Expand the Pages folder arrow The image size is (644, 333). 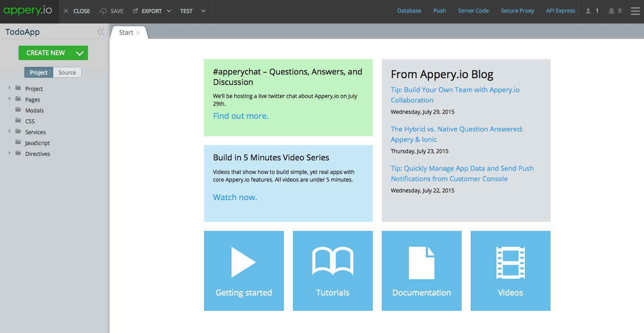[9, 99]
